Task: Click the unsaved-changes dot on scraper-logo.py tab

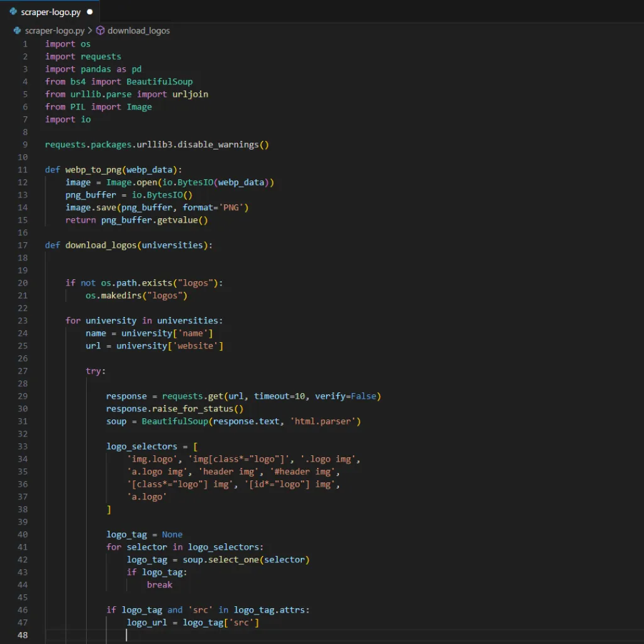Action: pyautogui.click(x=90, y=12)
